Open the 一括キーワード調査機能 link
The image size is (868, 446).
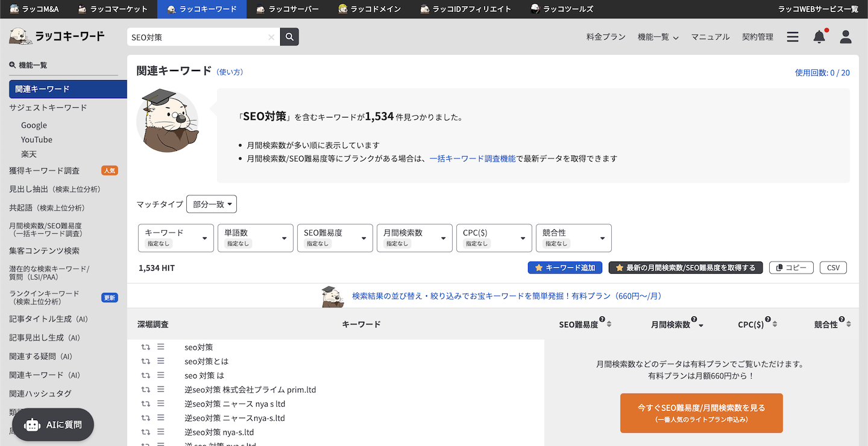[x=473, y=159]
